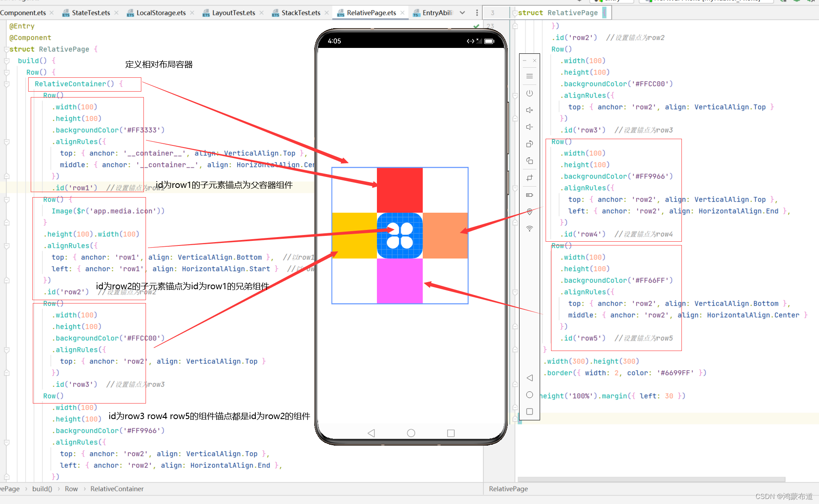Click the build() breadcrumb item
This screenshot has height=504, width=819.
pyautogui.click(x=42, y=489)
